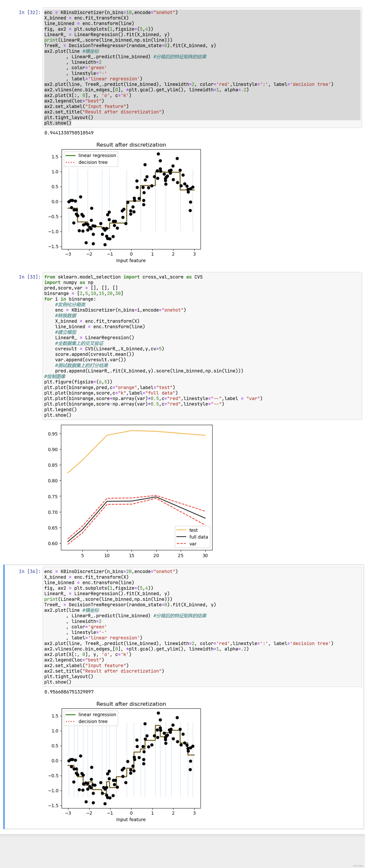Select output value 0.9566086751329097
The image size is (365, 868).
(x=69, y=692)
